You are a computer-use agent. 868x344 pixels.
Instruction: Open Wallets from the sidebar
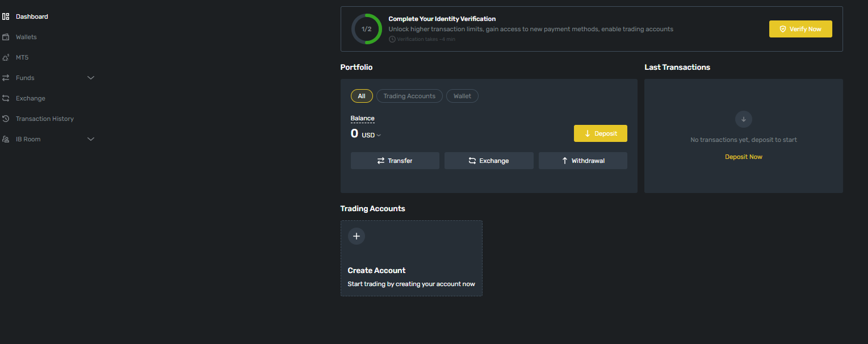pyautogui.click(x=26, y=37)
